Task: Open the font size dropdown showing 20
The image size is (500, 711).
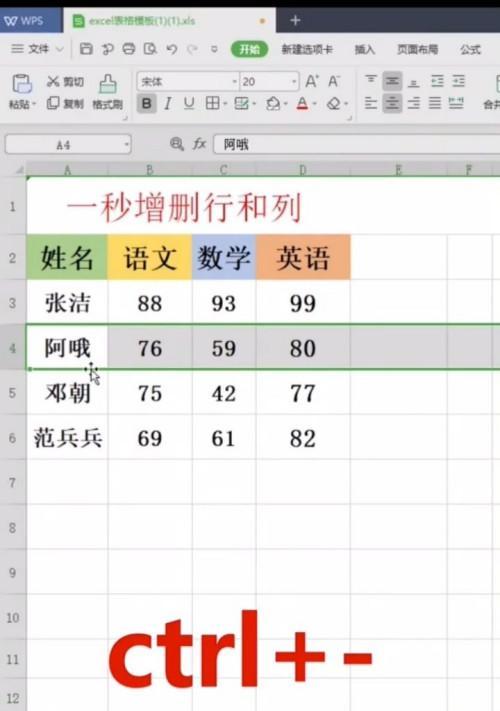Action: [x=294, y=82]
